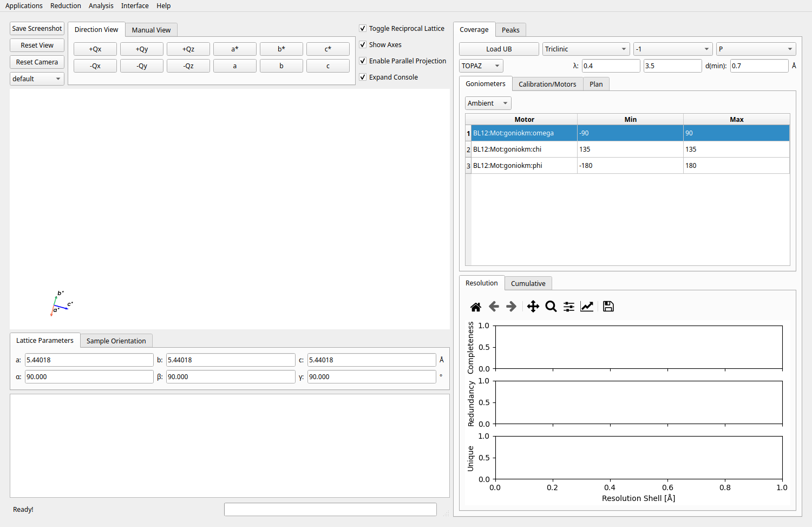Open the TOPAZ instrument dropdown

481,66
